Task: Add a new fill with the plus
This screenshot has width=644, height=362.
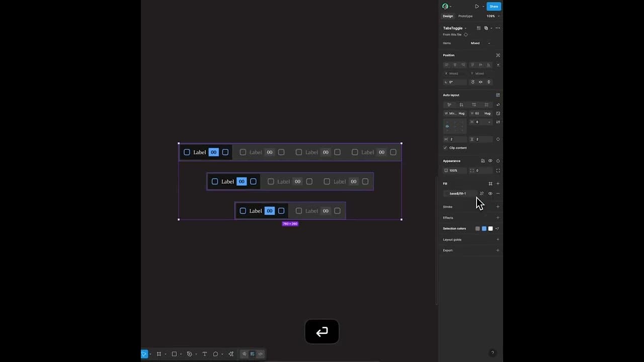Action: coord(498,184)
